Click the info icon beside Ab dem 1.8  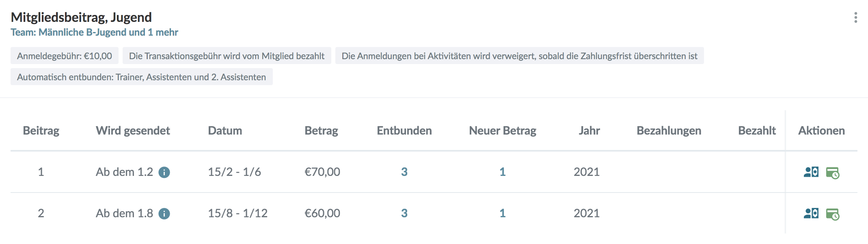click(x=164, y=214)
